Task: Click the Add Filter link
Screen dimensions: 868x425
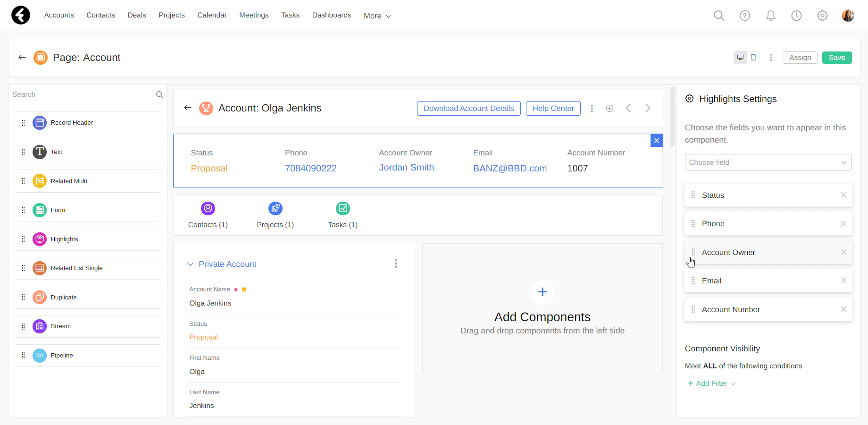Action: click(x=711, y=383)
